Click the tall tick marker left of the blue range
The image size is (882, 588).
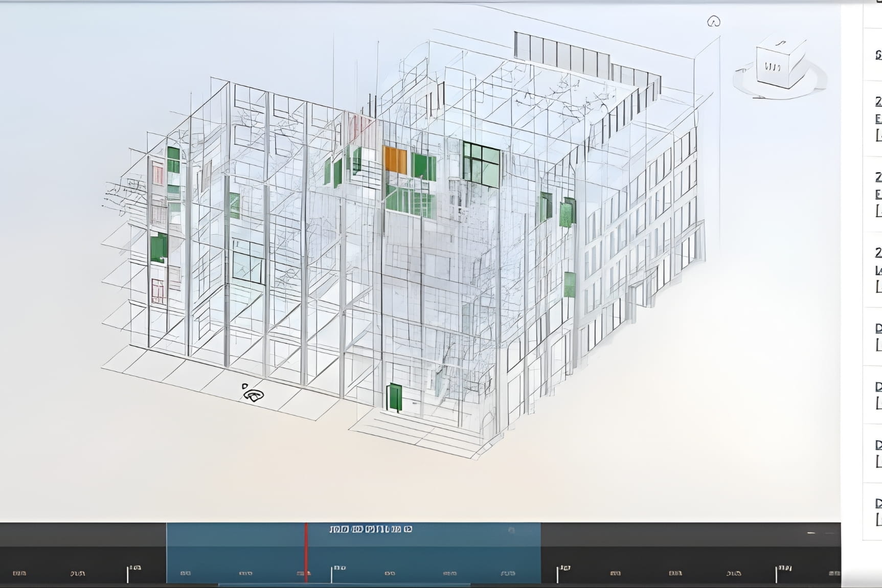[128, 574]
